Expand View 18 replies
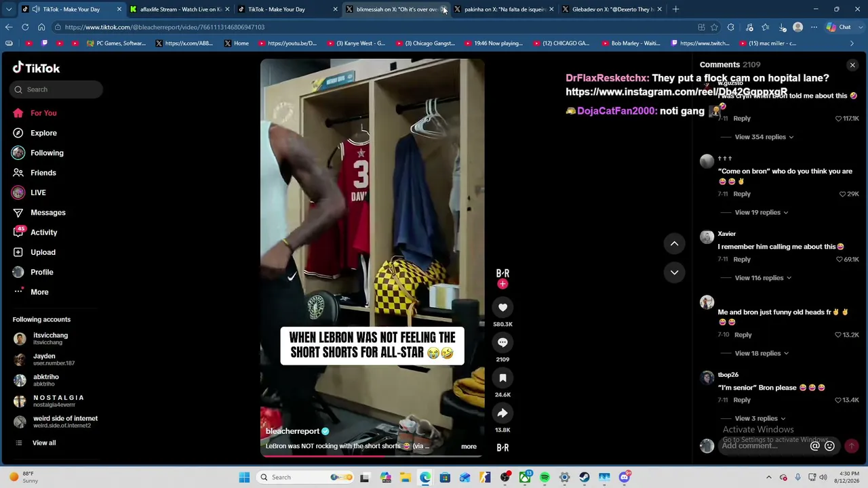868x488 pixels. click(x=761, y=353)
